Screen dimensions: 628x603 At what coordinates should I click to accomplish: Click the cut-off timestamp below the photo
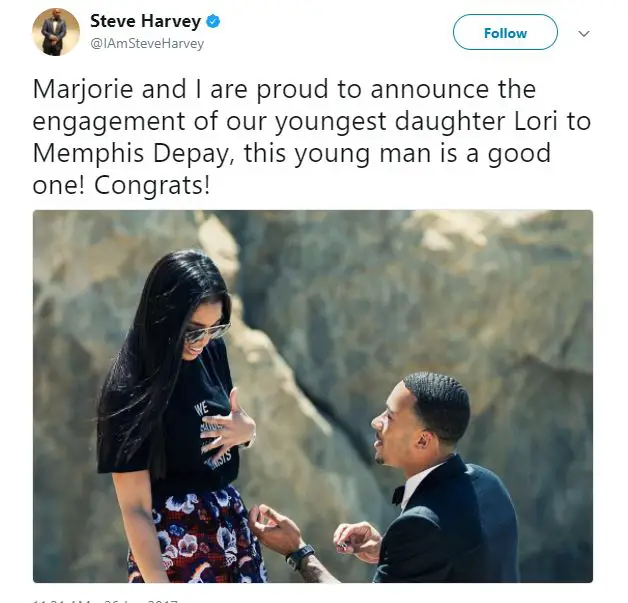point(105,600)
